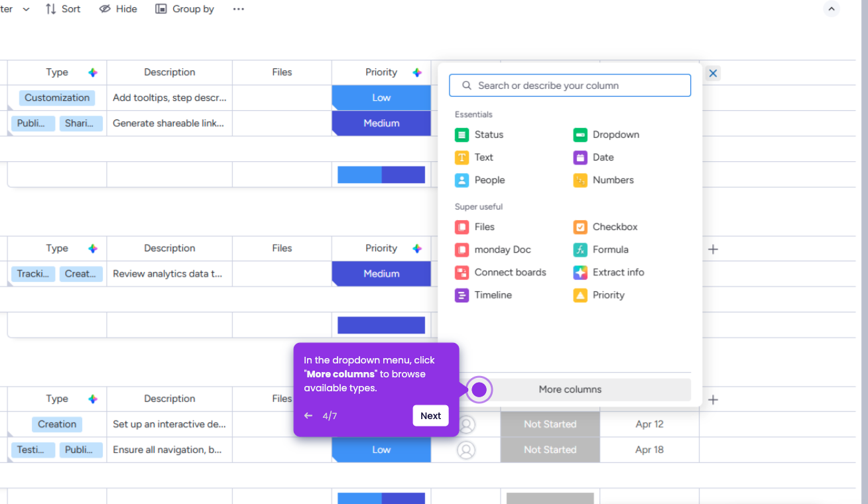This screenshot has height=504, width=868.
Task: Click description 'Add tooltips, step descr...'
Action: (x=170, y=98)
